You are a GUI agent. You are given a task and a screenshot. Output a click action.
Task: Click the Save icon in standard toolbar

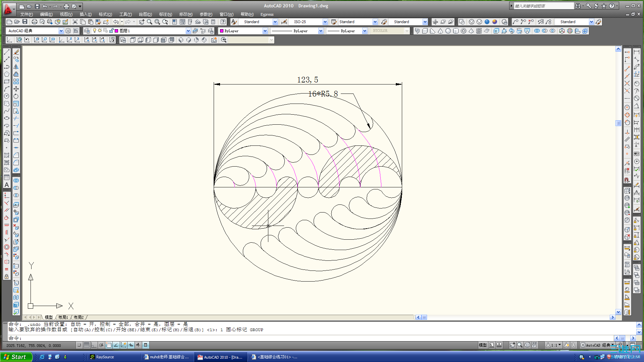click(x=25, y=22)
